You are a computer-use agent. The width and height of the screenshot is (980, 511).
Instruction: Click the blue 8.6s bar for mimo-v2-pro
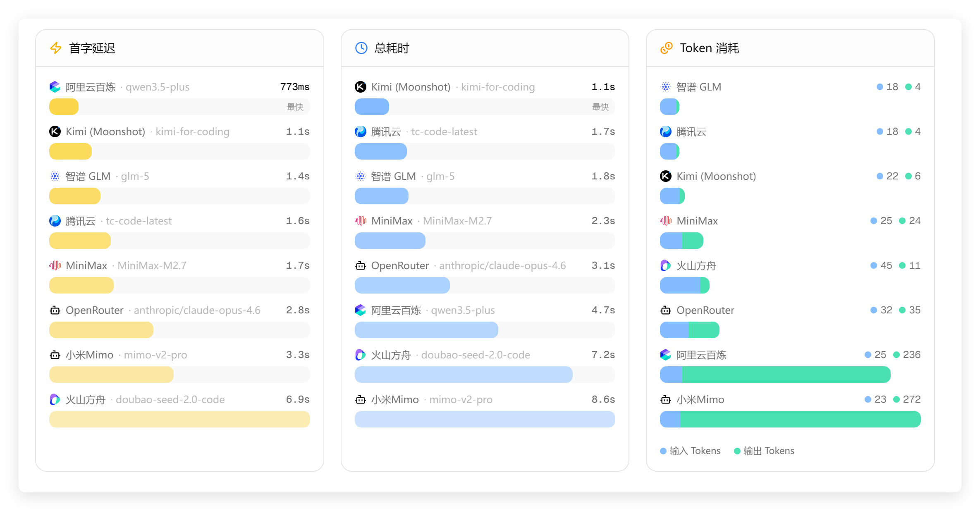pos(485,419)
